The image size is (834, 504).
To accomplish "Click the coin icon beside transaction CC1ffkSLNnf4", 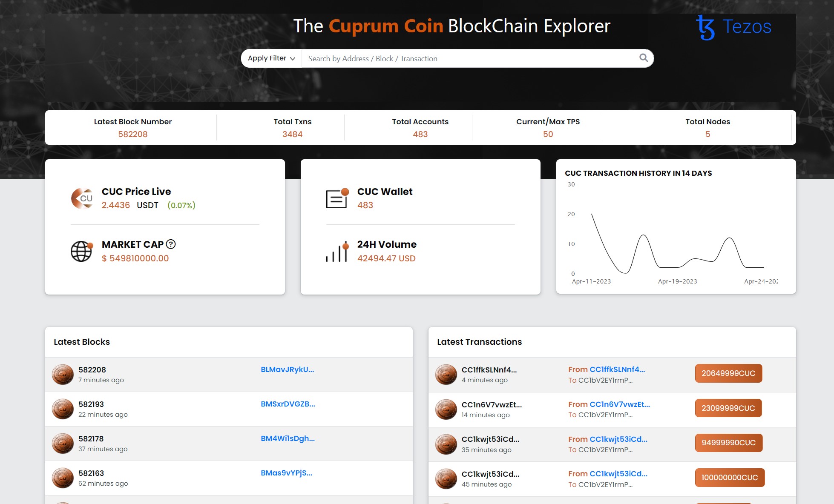I will (446, 374).
